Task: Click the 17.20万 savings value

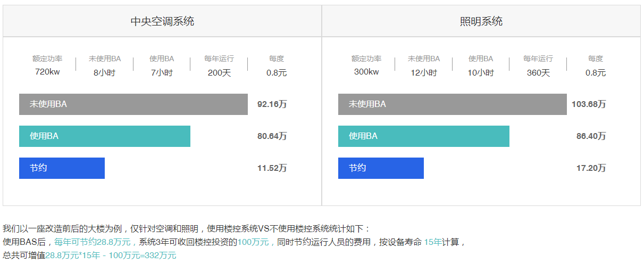Action: click(x=591, y=168)
